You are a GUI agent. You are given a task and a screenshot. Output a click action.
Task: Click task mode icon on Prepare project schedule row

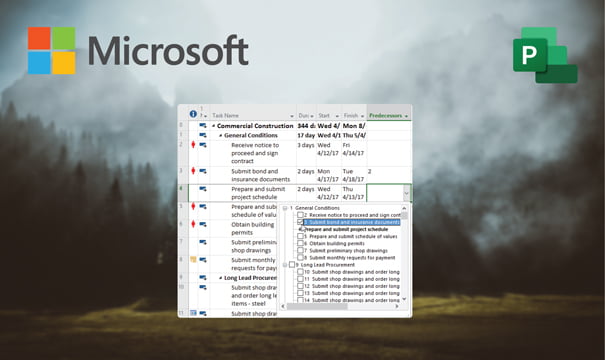click(203, 189)
